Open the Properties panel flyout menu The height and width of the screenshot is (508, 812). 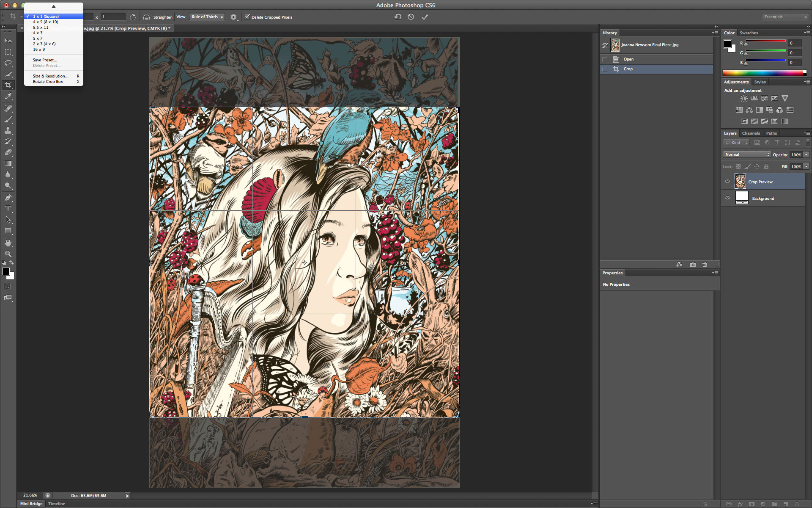point(715,273)
